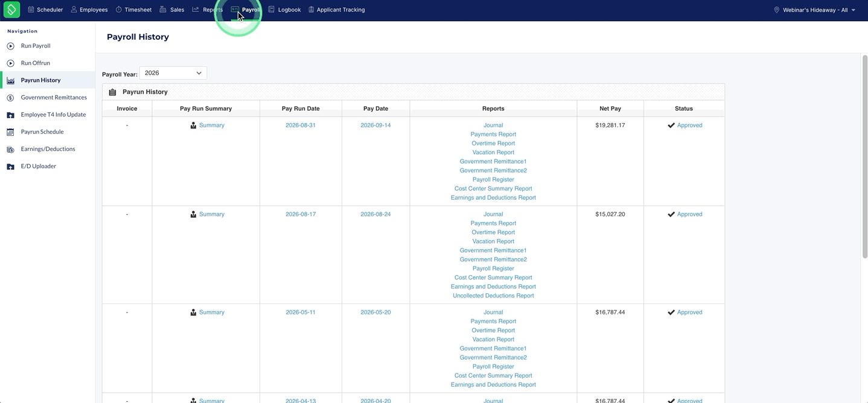Open the Employees tab

click(89, 10)
